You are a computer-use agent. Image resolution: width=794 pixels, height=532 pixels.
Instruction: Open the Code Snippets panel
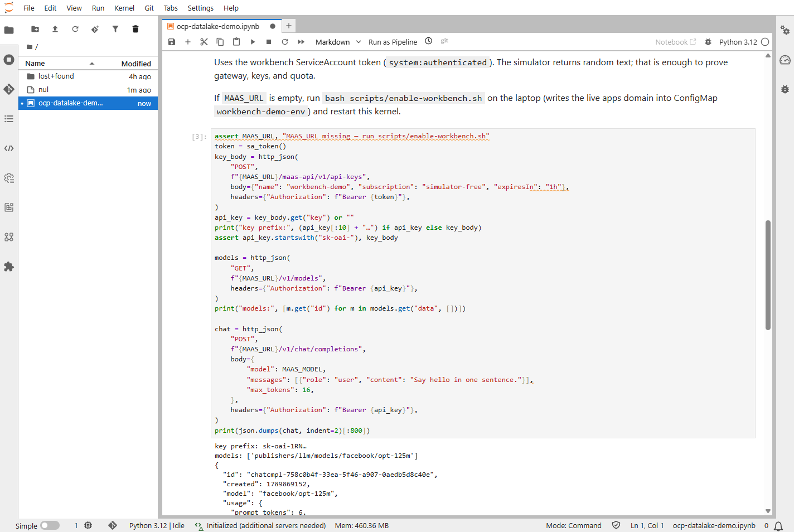(x=9, y=148)
